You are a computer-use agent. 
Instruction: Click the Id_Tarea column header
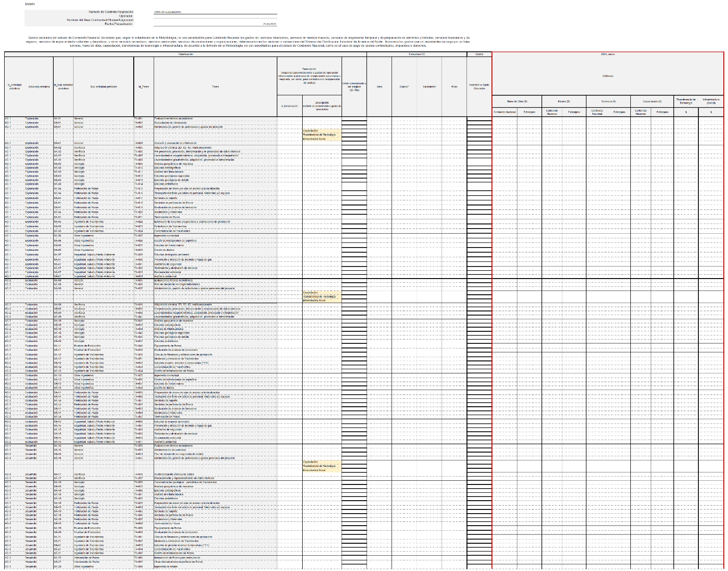click(x=143, y=87)
